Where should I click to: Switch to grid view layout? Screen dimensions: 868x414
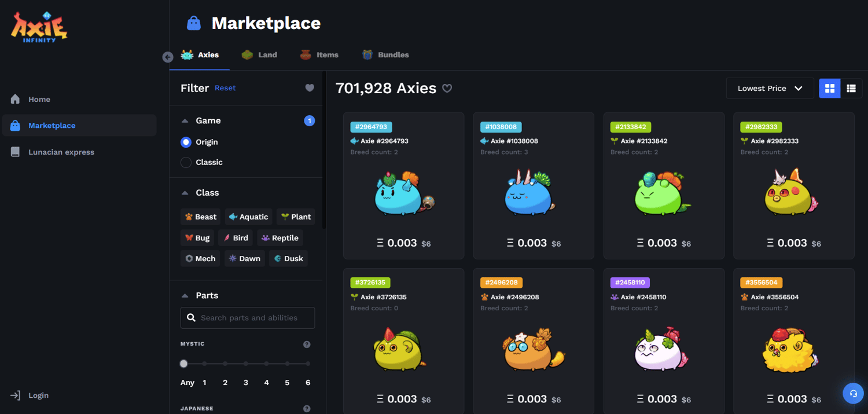point(829,88)
